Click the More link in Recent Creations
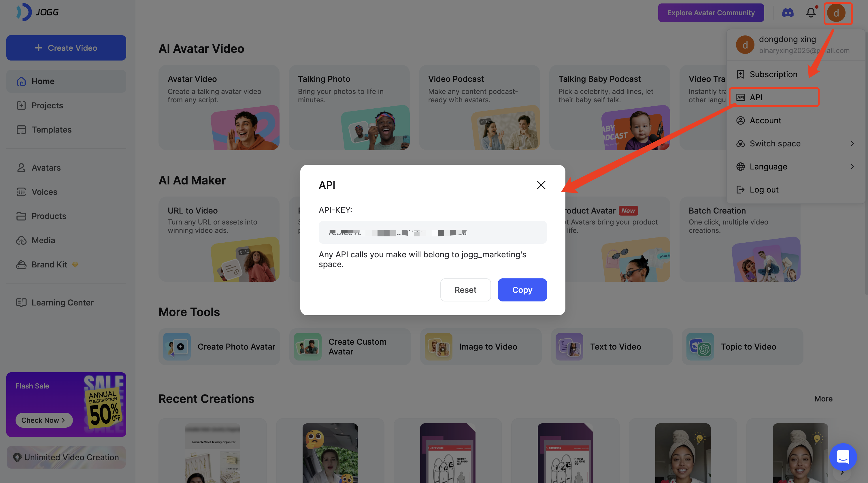The height and width of the screenshot is (483, 868). click(823, 399)
